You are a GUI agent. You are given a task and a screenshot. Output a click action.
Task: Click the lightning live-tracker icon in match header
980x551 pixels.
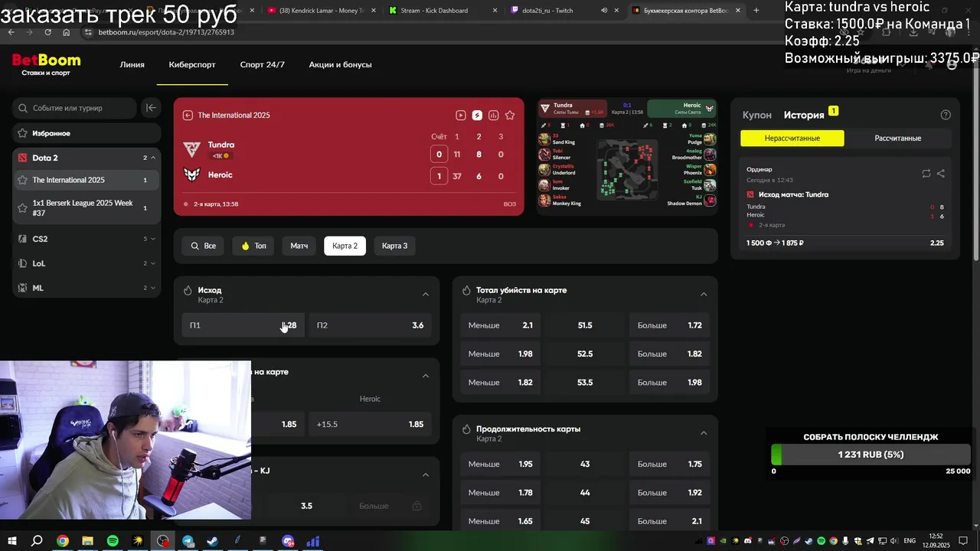pyautogui.click(x=477, y=115)
